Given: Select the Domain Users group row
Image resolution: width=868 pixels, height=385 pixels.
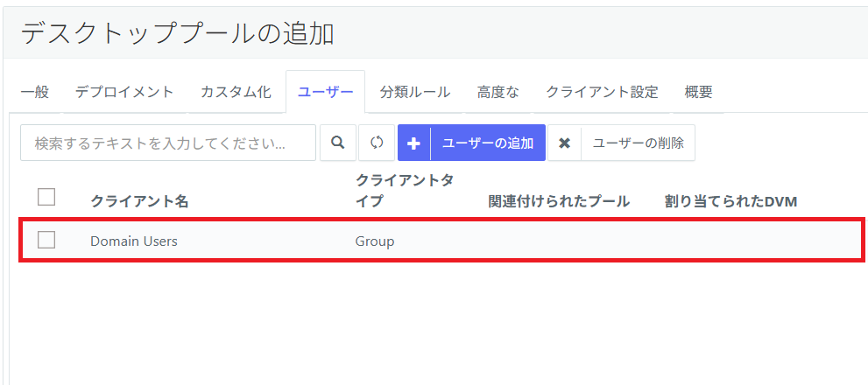Looking at the screenshot, I should (x=441, y=240).
